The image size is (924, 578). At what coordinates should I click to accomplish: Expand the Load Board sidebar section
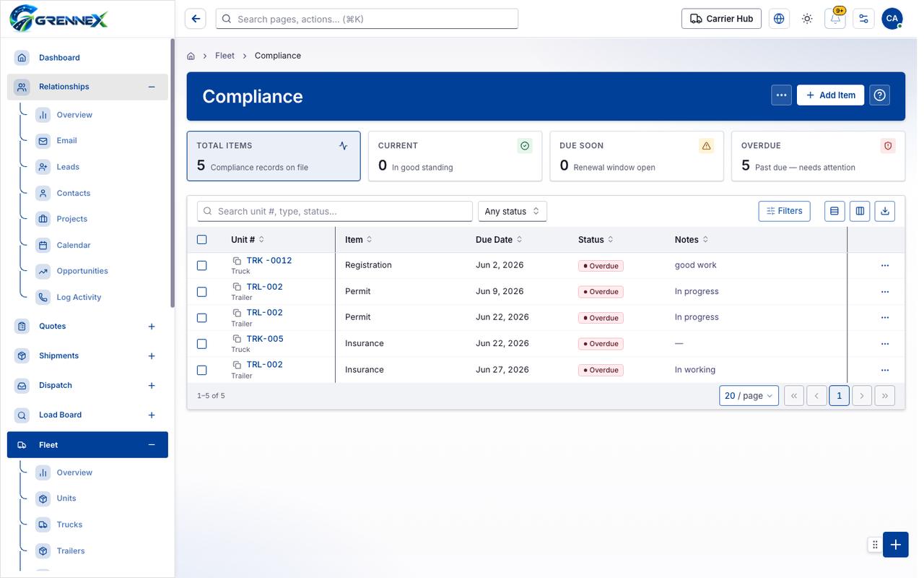pyautogui.click(x=152, y=415)
